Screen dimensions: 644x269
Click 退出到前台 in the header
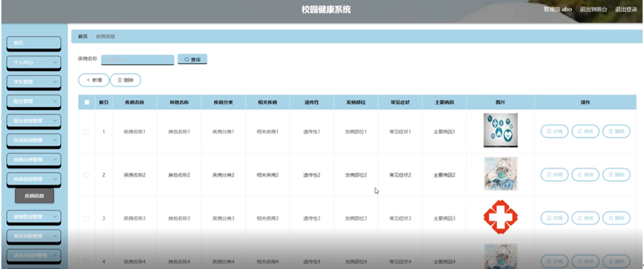(x=593, y=9)
